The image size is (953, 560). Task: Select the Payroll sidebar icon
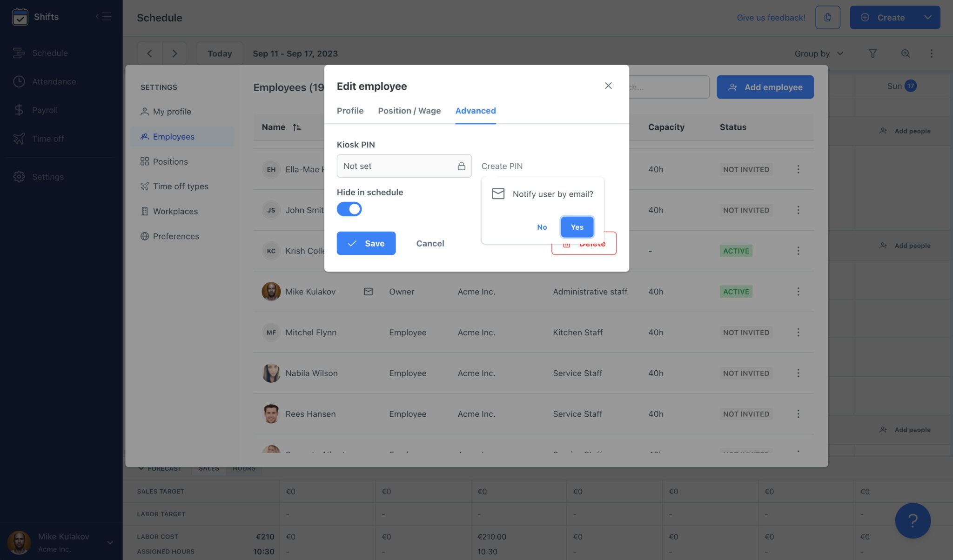19,110
